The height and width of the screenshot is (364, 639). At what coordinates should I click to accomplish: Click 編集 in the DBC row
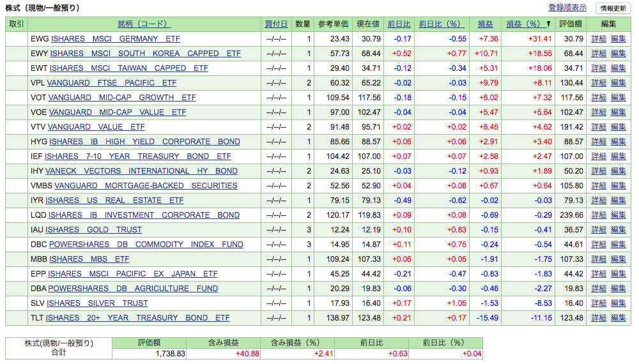click(x=618, y=244)
